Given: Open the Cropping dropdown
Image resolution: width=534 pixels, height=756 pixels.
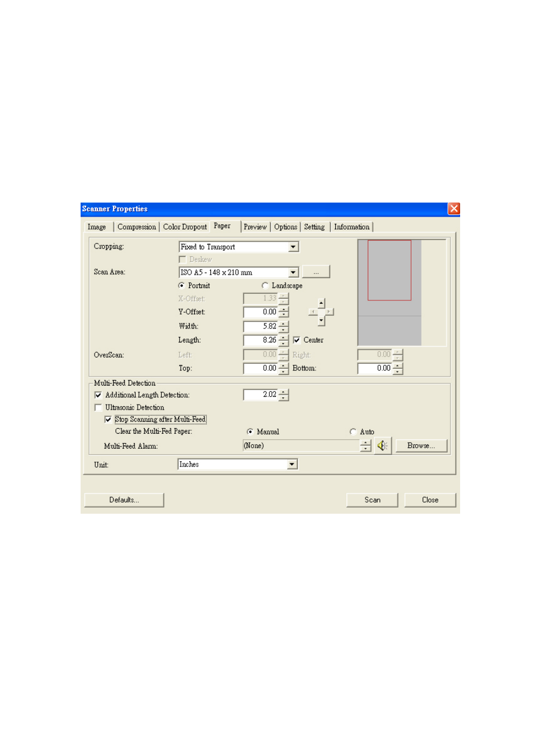Looking at the screenshot, I should (x=293, y=247).
